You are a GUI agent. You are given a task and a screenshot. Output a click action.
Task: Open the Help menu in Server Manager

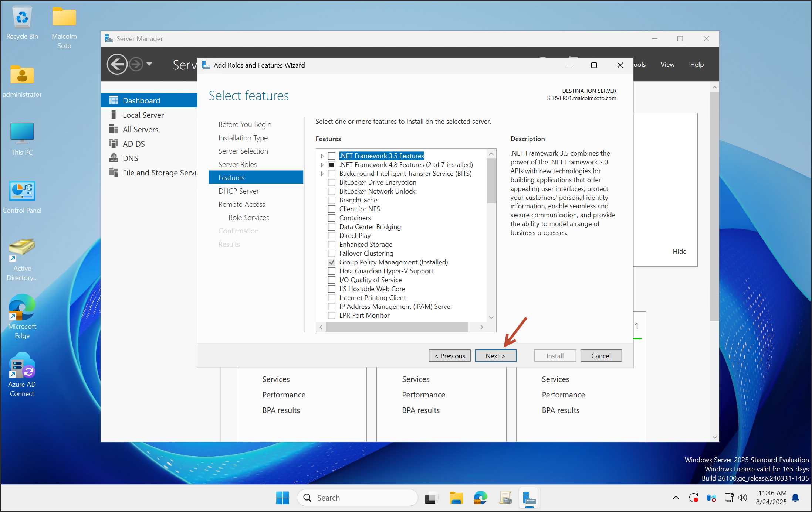[697, 65]
